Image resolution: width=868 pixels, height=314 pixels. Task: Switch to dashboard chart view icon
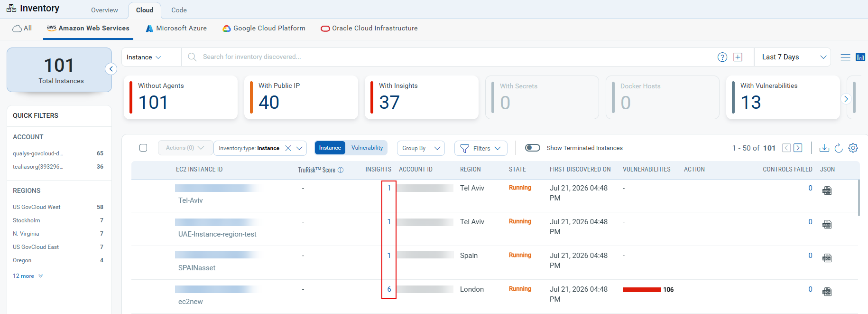860,57
